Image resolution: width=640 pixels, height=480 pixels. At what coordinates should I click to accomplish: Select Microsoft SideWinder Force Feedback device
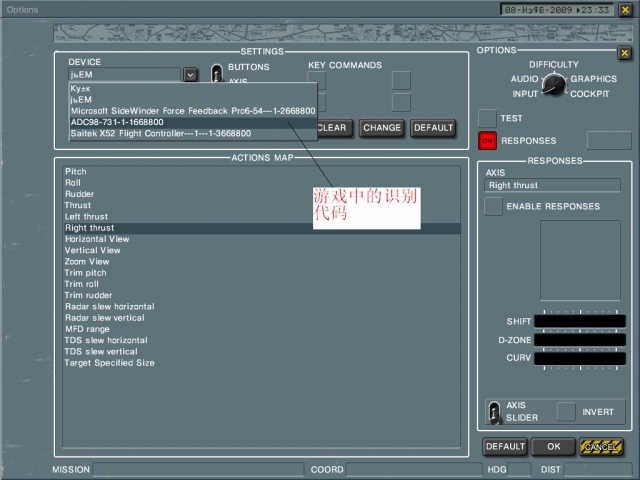coord(193,111)
